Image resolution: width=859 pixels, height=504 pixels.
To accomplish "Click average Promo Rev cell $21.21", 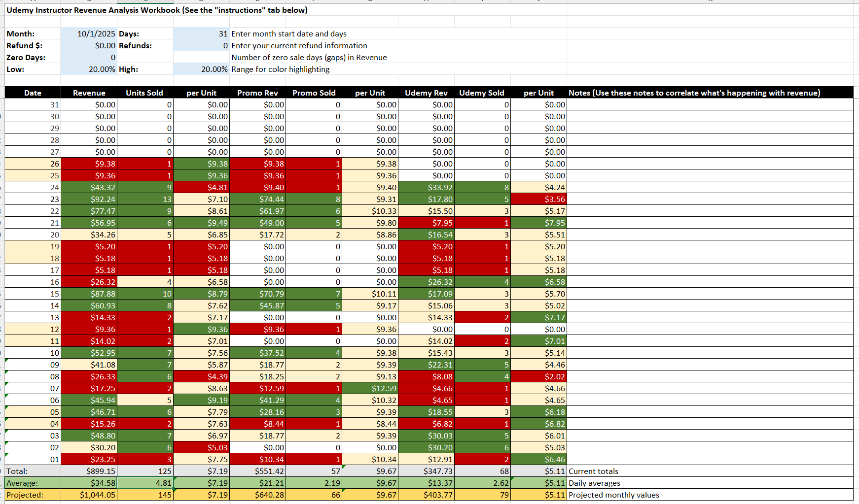I will coord(257,483).
